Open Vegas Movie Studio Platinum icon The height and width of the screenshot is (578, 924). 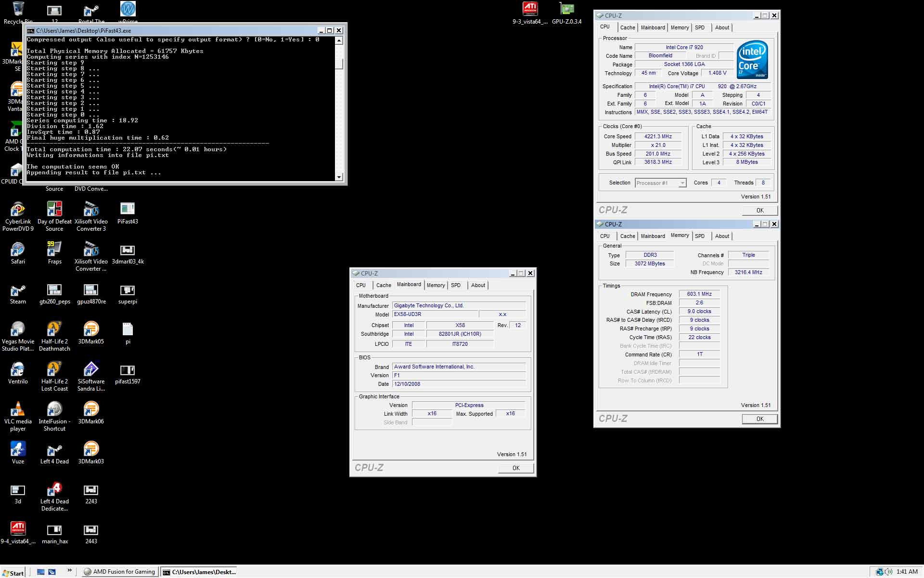(18, 329)
